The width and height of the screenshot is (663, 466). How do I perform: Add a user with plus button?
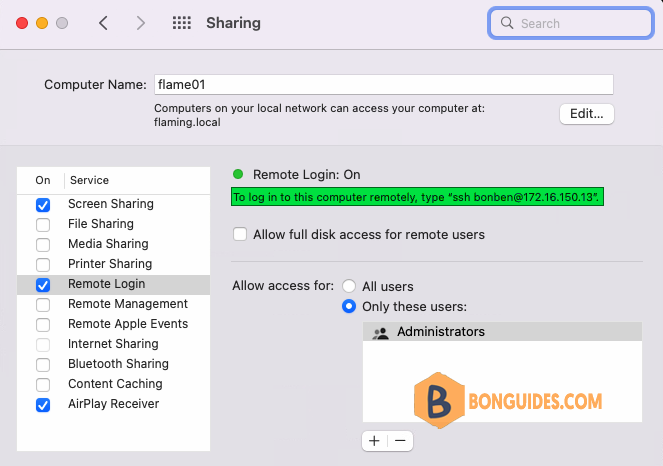click(x=374, y=441)
